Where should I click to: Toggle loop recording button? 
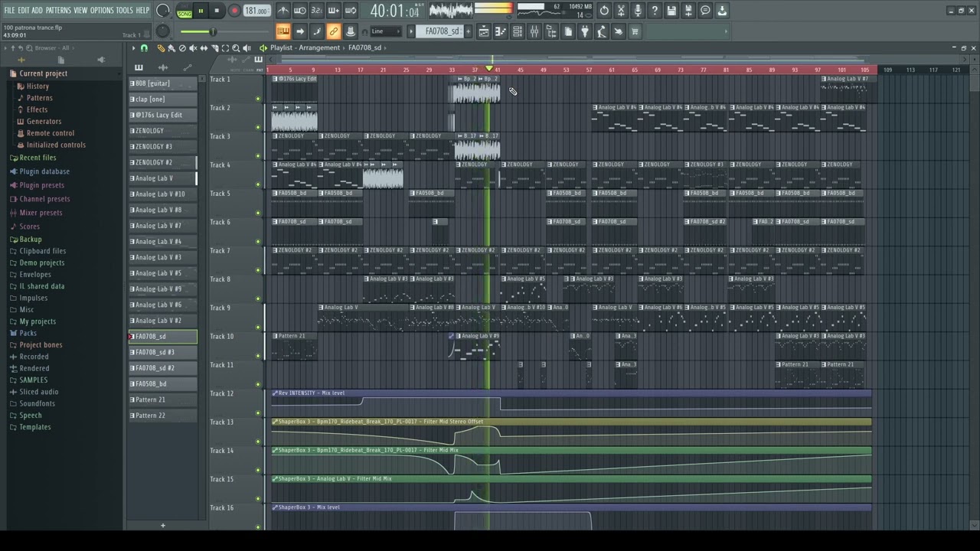tap(351, 11)
